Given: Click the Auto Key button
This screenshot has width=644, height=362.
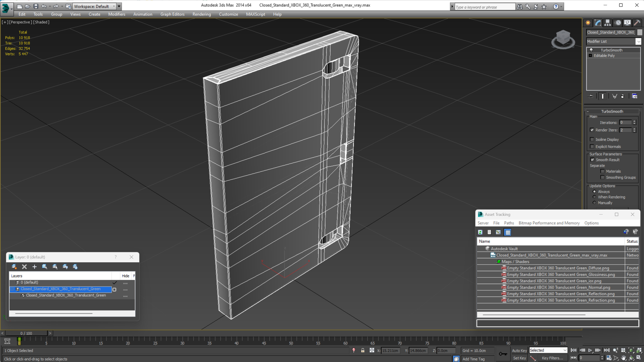Looking at the screenshot, I should pos(519,350).
